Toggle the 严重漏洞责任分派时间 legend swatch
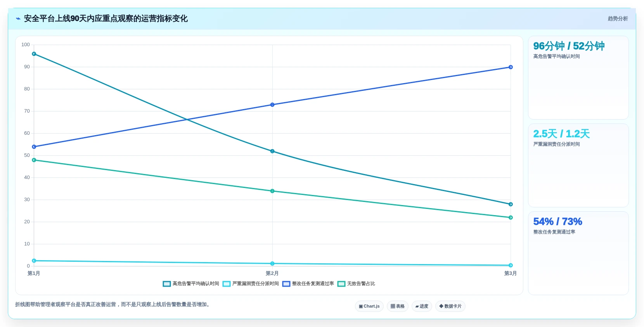 [x=227, y=284]
